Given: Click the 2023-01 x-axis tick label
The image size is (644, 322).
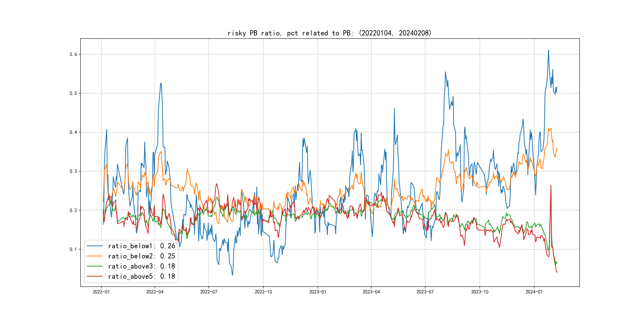Looking at the screenshot, I should coord(317,292).
